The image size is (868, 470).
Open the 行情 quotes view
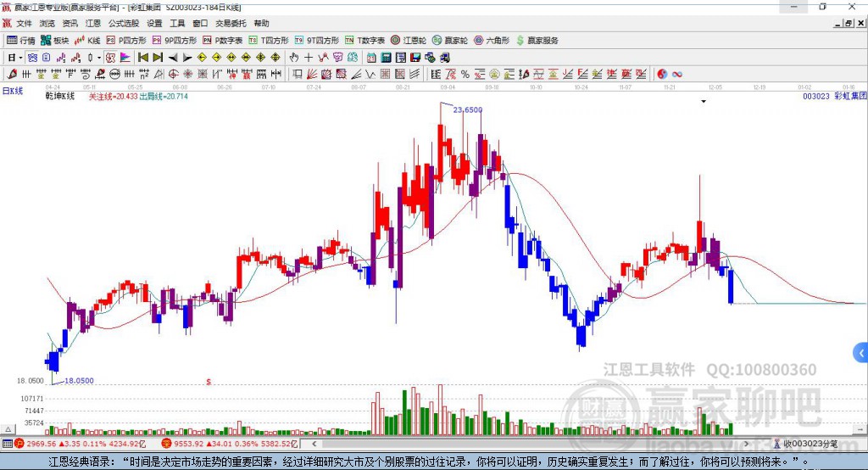20,41
